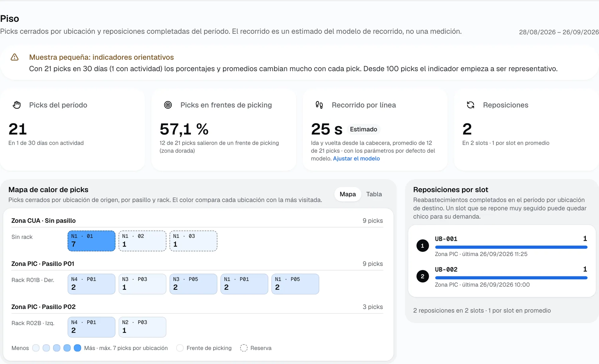Click the UB-001 slot label
The image size is (599, 364).
coord(446,239)
